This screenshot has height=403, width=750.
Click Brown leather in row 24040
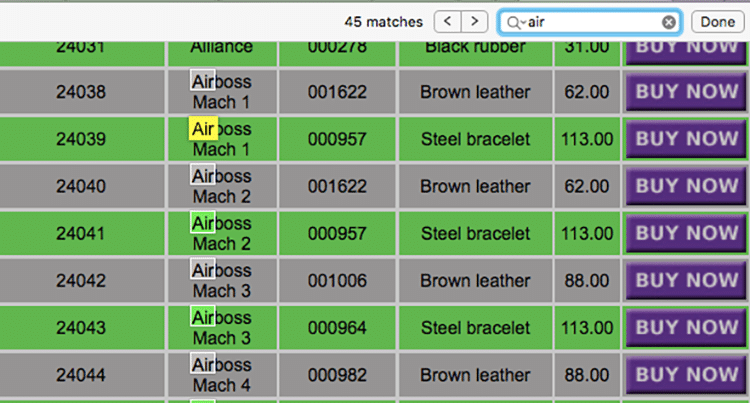tap(475, 186)
